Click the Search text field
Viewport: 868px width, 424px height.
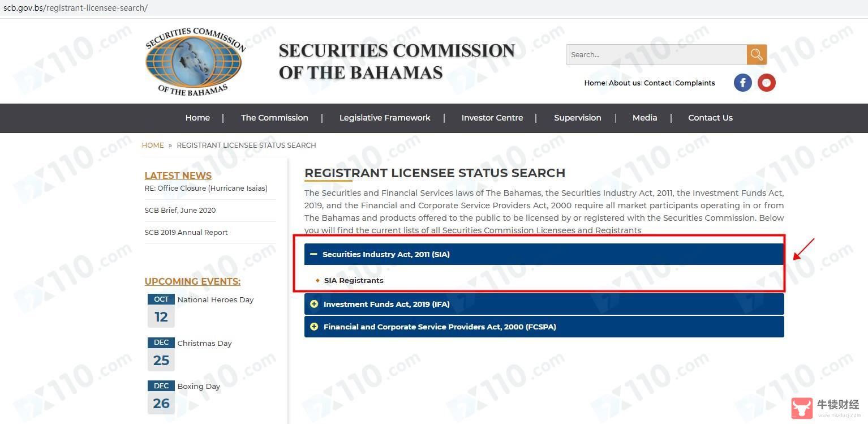point(656,54)
